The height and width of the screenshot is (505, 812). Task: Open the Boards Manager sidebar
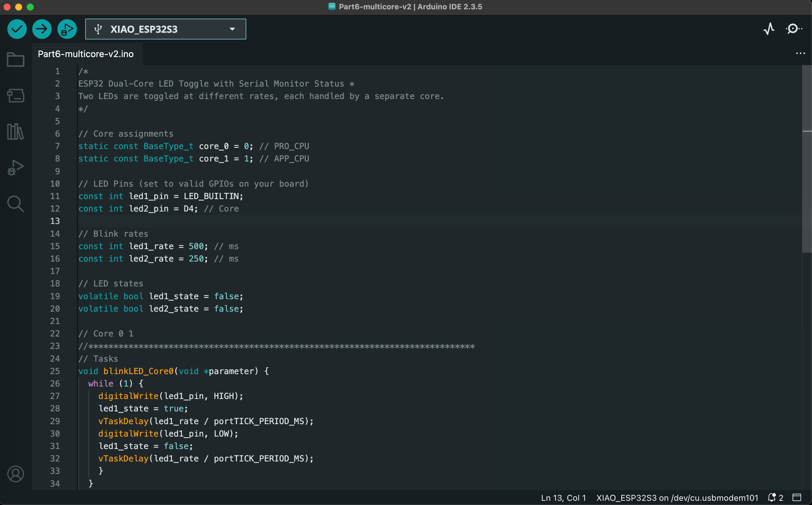15,96
